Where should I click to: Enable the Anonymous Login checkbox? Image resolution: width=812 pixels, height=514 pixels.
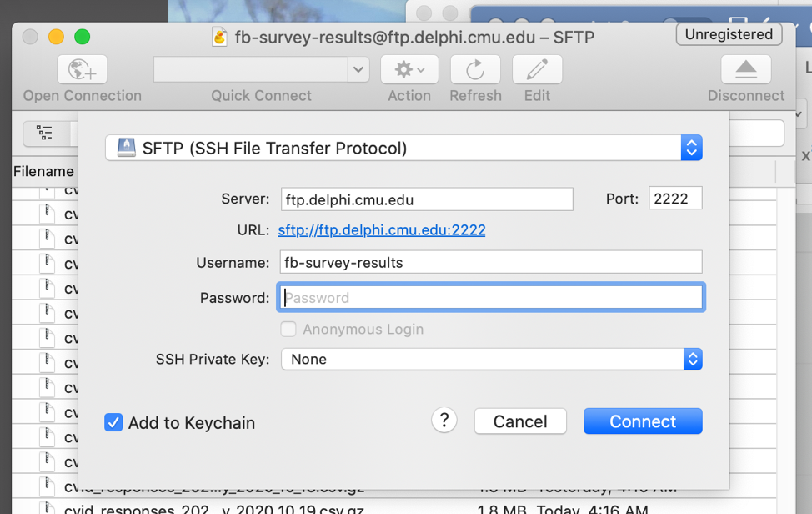coord(288,329)
